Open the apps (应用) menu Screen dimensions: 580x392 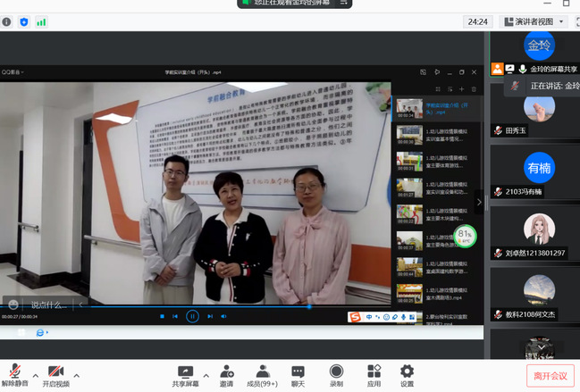374,374
